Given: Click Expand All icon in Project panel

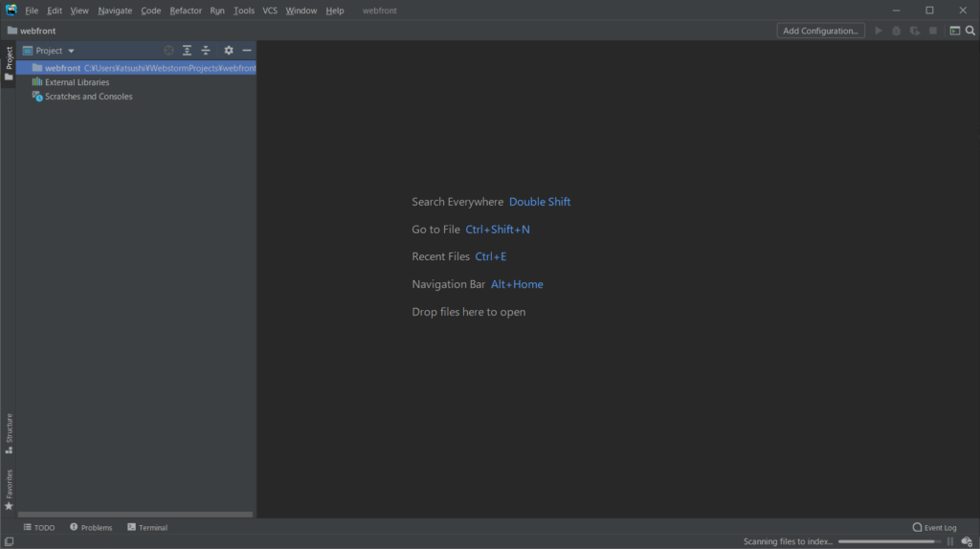Looking at the screenshot, I should 187,51.
